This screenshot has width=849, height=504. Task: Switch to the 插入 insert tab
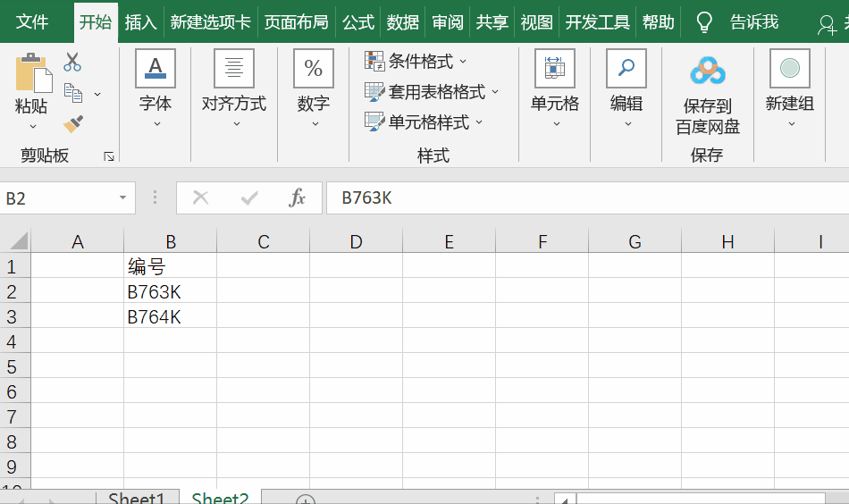coord(141,22)
